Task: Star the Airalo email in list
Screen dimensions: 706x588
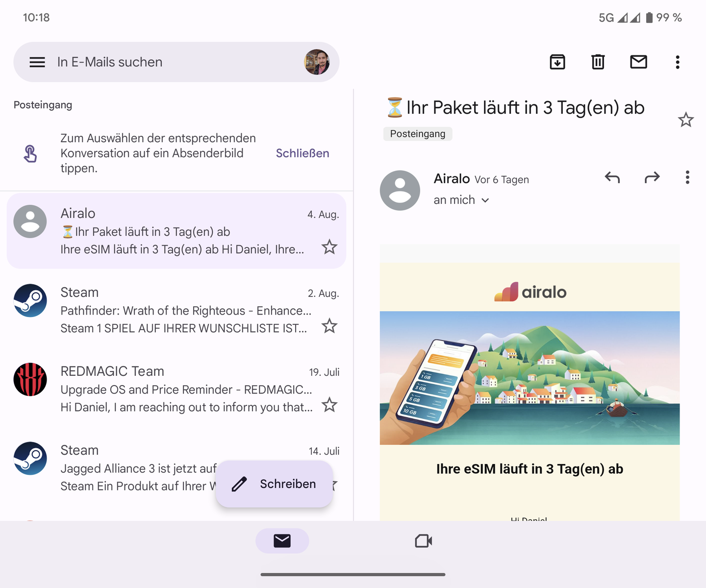Action: click(329, 247)
